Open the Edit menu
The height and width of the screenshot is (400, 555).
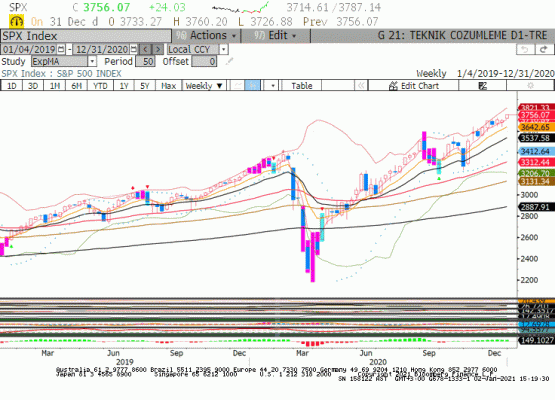click(x=276, y=35)
